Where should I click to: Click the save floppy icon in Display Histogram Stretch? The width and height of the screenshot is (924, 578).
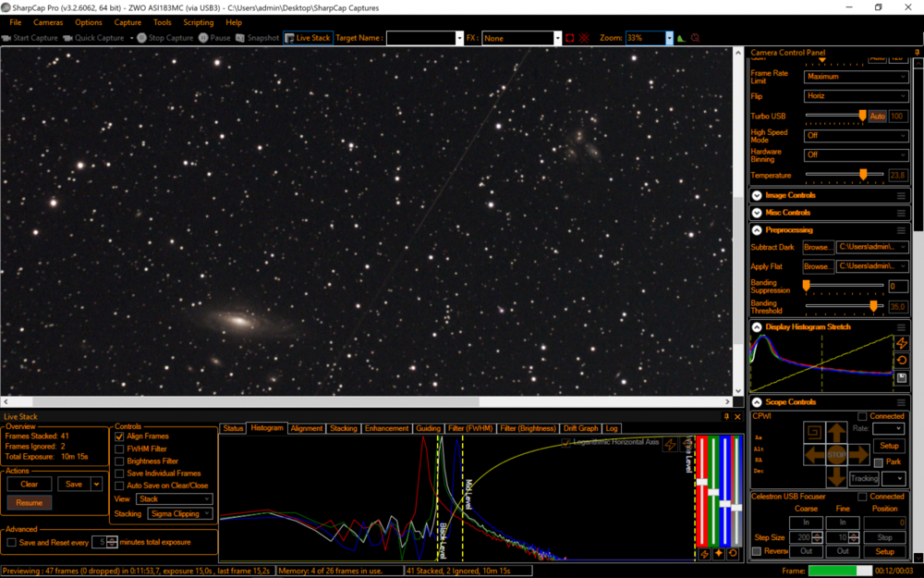click(x=902, y=378)
